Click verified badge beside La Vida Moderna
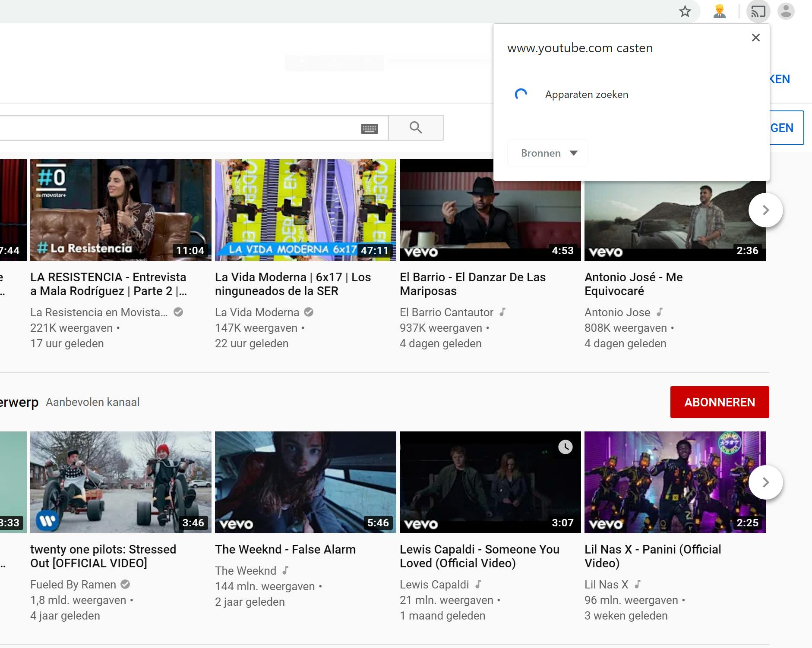This screenshot has height=648, width=812. pyautogui.click(x=309, y=312)
